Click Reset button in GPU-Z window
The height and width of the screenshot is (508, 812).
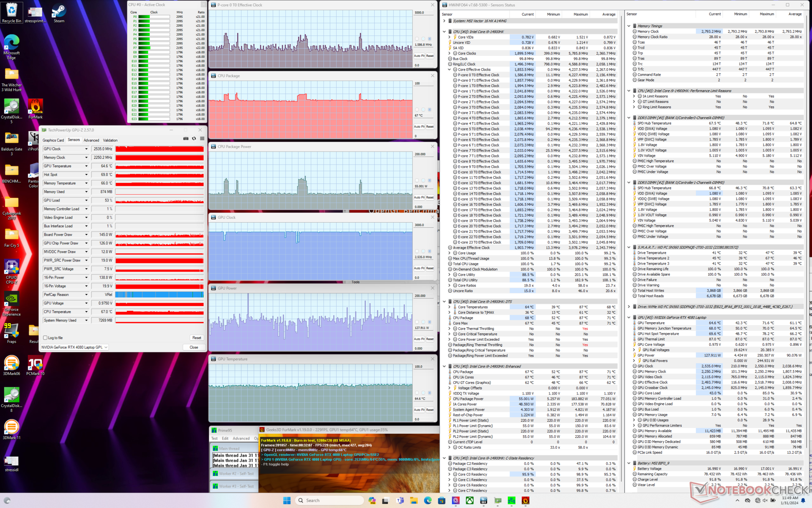[197, 338]
